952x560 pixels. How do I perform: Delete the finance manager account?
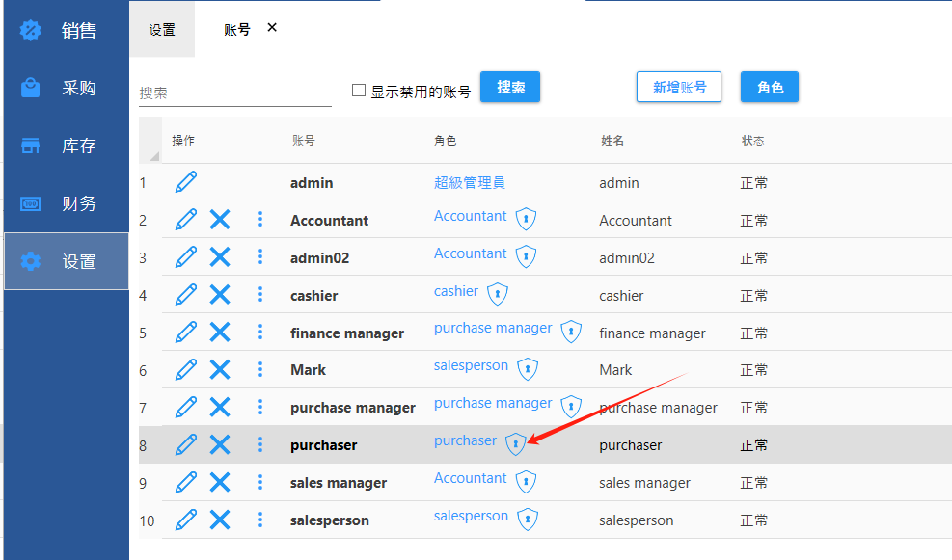click(x=220, y=333)
